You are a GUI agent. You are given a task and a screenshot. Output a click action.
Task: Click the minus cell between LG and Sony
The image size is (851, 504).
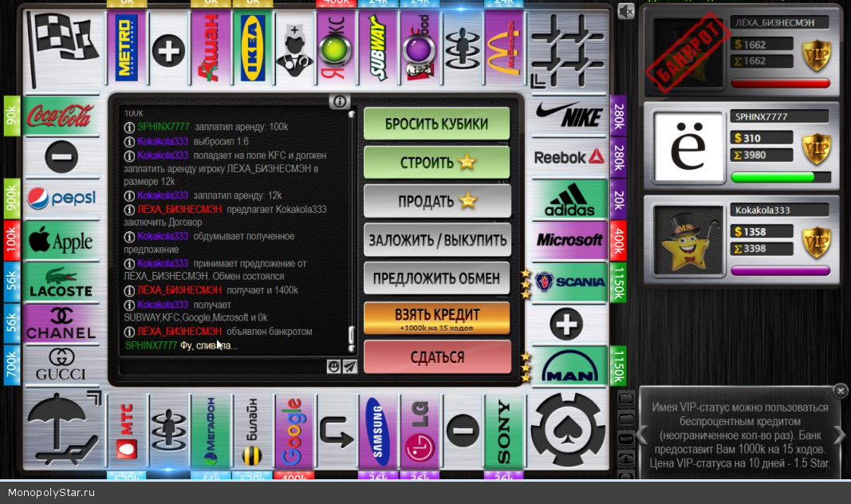point(463,431)
